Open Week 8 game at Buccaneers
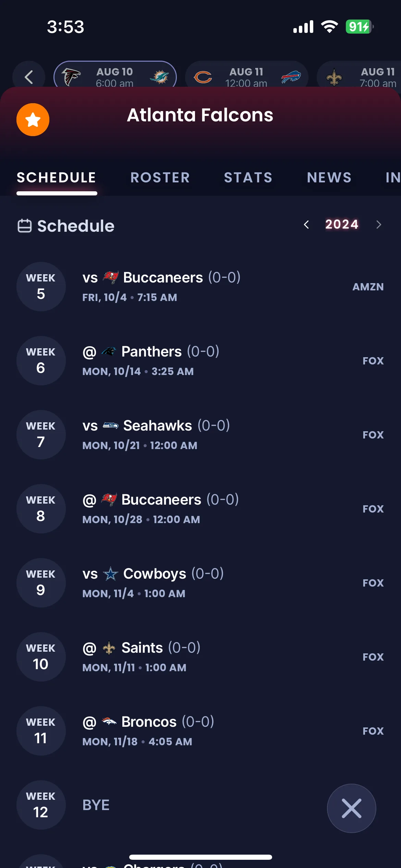 (x=200, y=509)
